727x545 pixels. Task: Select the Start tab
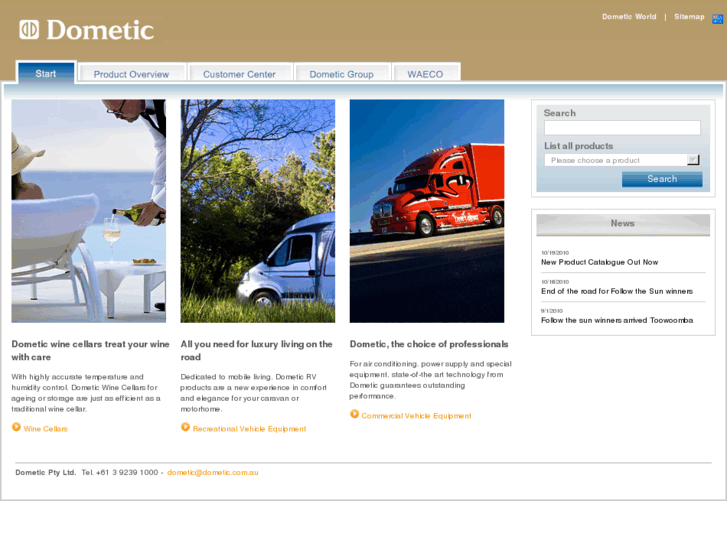[x=46, y=73]
